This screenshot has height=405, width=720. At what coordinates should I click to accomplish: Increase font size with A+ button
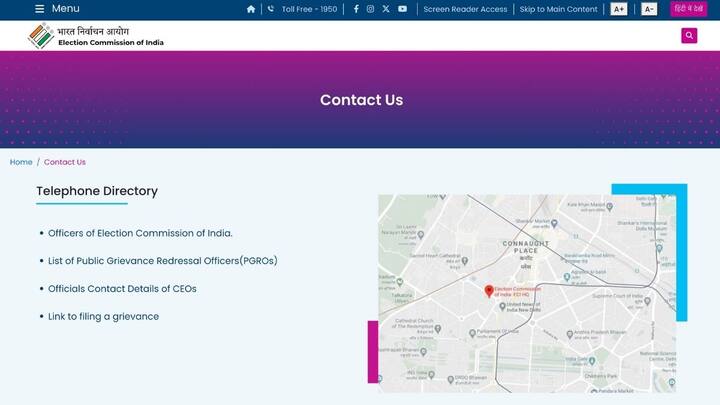[619, 9]
